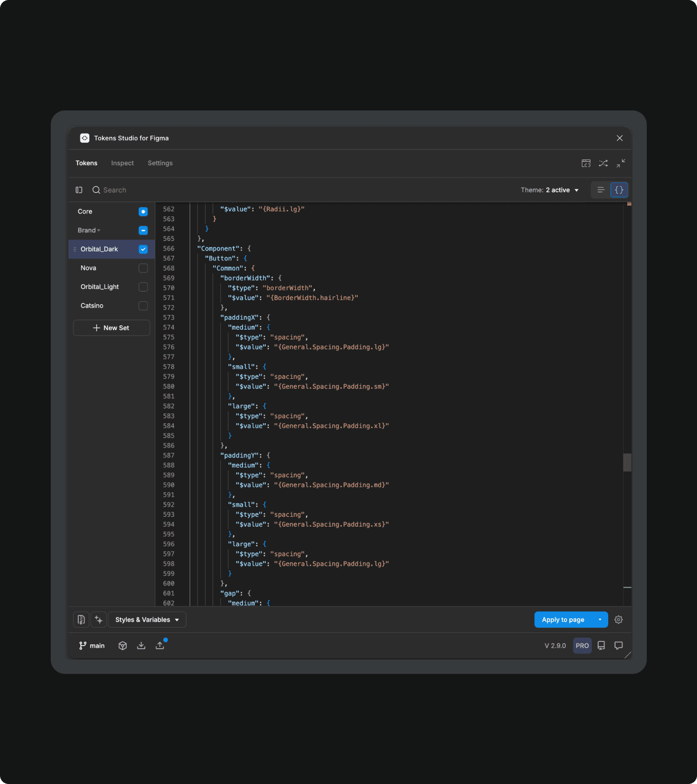Click the sparkle tools icon
Screen dimensions: 697x784
(x=99, y=620)
